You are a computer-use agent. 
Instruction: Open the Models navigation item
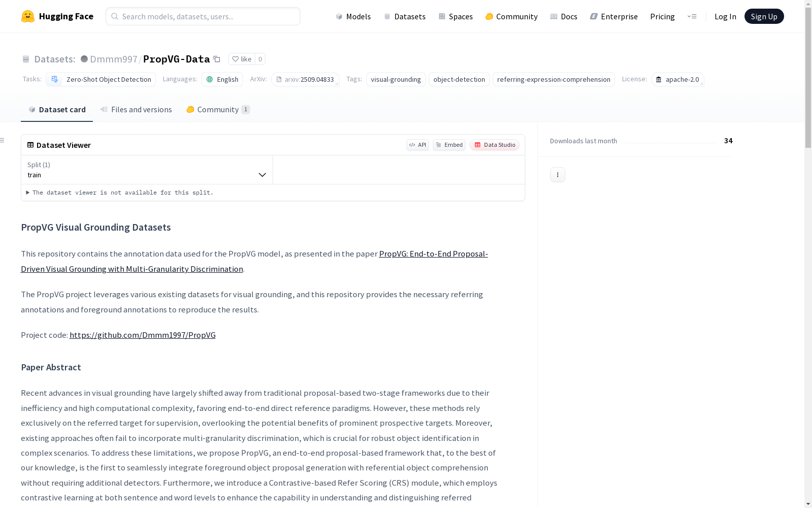[x=353, y=16]
